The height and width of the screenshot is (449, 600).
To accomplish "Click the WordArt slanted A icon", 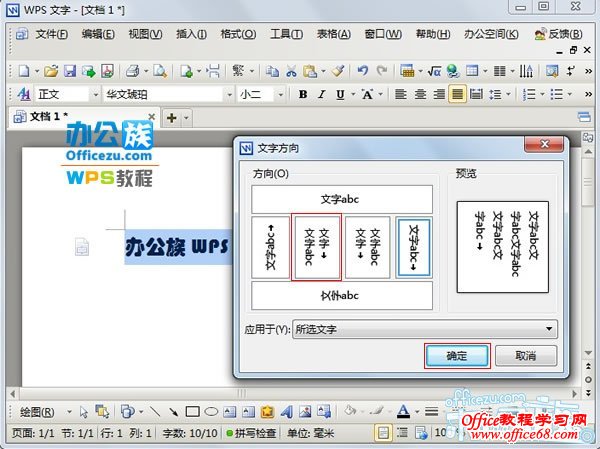I will [x=287, y=412].
